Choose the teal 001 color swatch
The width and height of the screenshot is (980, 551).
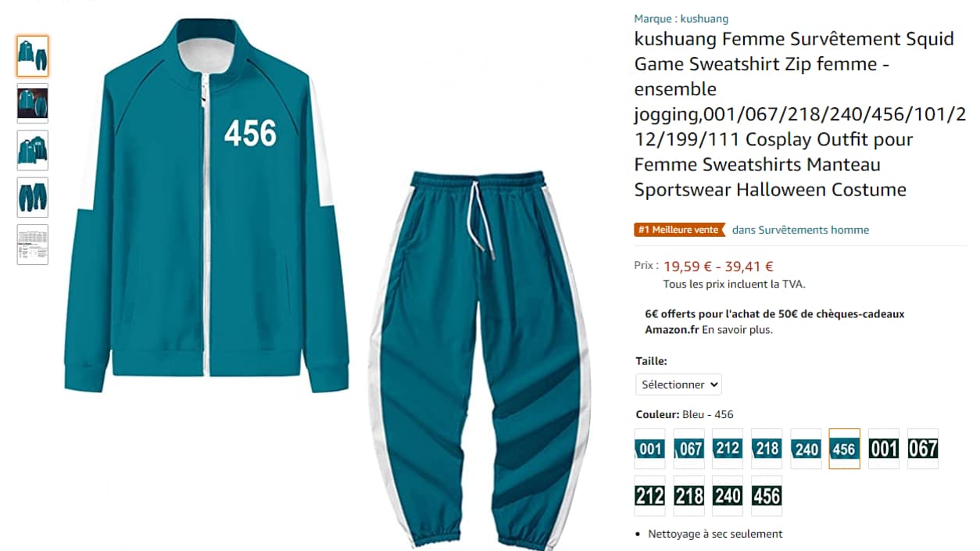point(649,449)
